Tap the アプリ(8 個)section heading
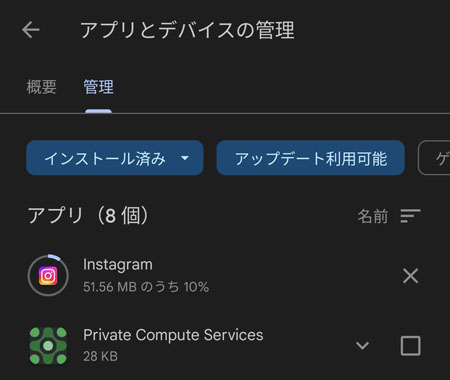This screenshot has width=450, height=380. [x=88, y=216]
